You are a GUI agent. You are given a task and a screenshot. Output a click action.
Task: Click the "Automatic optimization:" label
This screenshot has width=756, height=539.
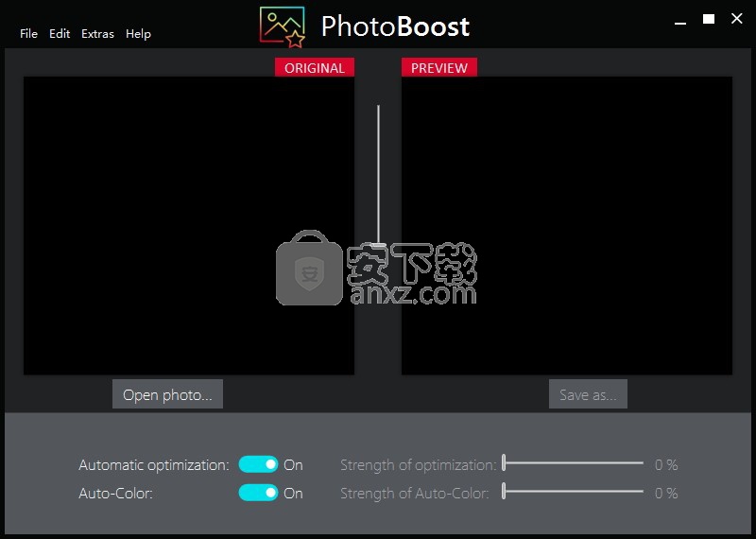(x=154, y=465)
